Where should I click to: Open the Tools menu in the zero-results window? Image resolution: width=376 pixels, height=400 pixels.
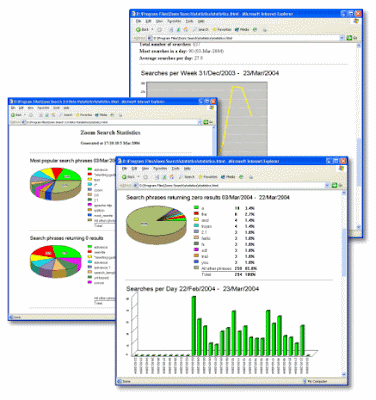click(175, 169)
